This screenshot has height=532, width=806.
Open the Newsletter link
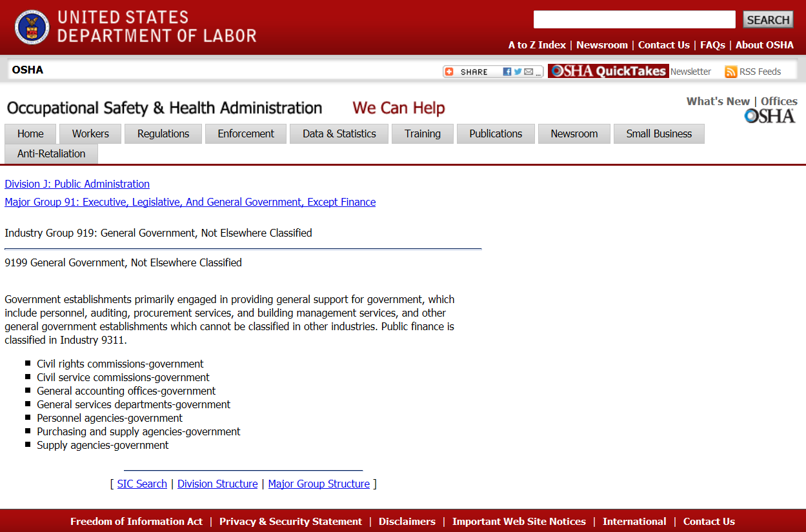[x=690, y=72]
